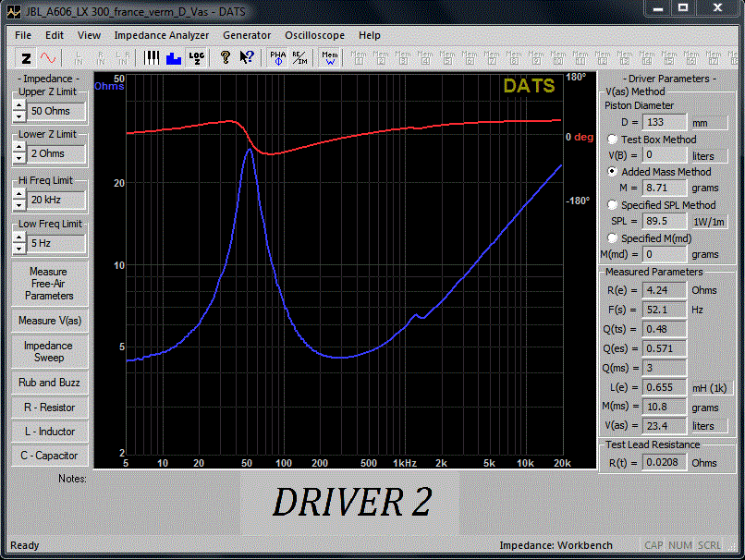The width and height of the screenshot is (745, 560).
Task: Select the Mem 8 memory slot icon
Action: click(514, 58)
